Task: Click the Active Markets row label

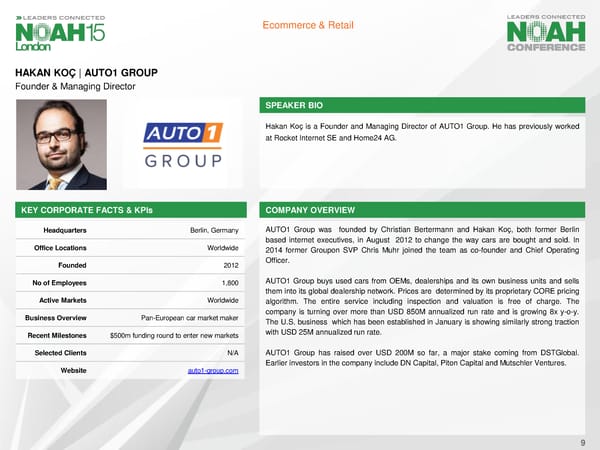Action: [62, 301]
